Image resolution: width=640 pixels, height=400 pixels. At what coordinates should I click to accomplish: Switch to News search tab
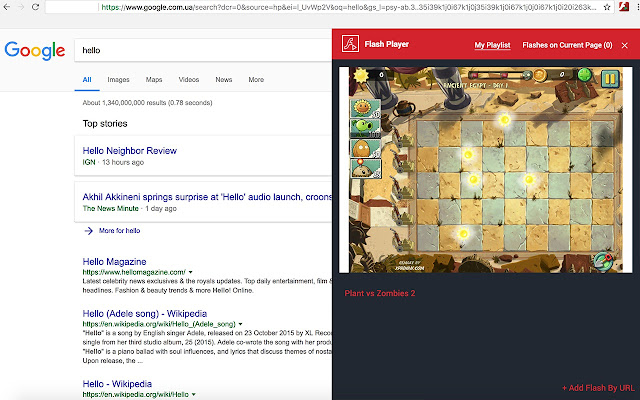click(x=224, y=80)
